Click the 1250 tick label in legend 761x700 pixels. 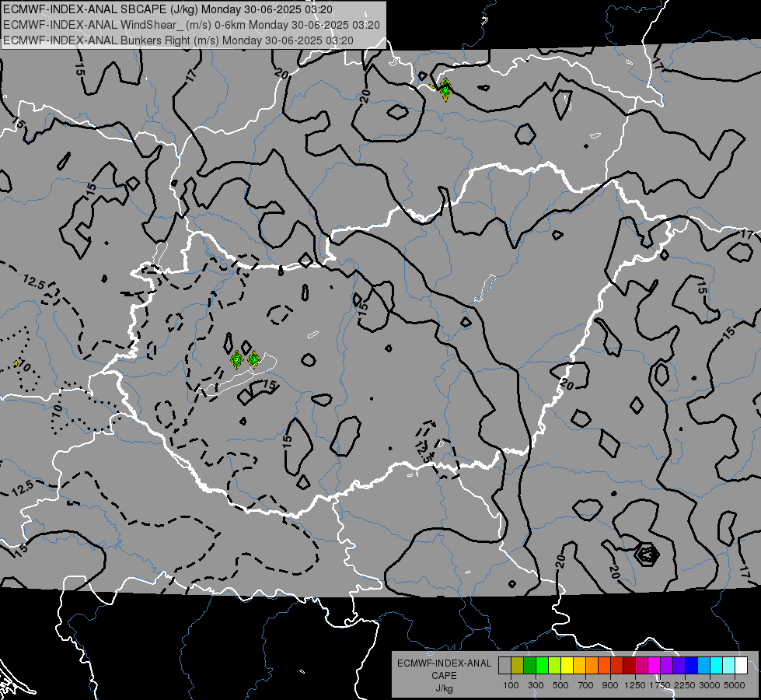[x=635, y=685]
